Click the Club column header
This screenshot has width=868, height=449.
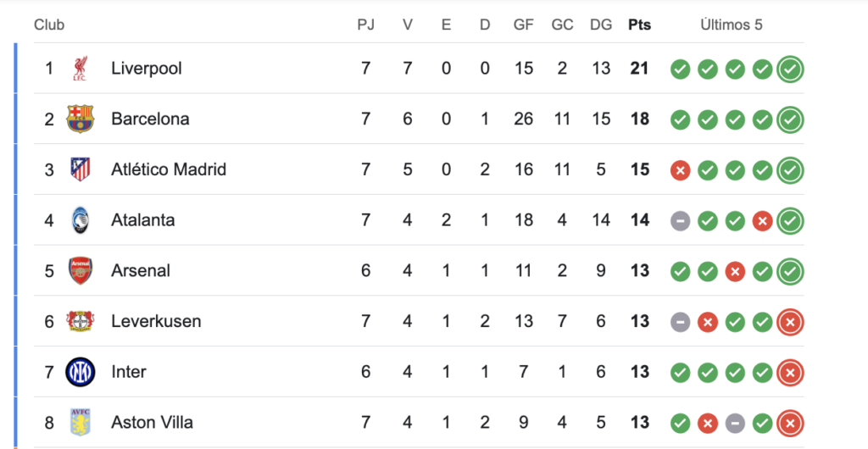(x=49, y=25)
